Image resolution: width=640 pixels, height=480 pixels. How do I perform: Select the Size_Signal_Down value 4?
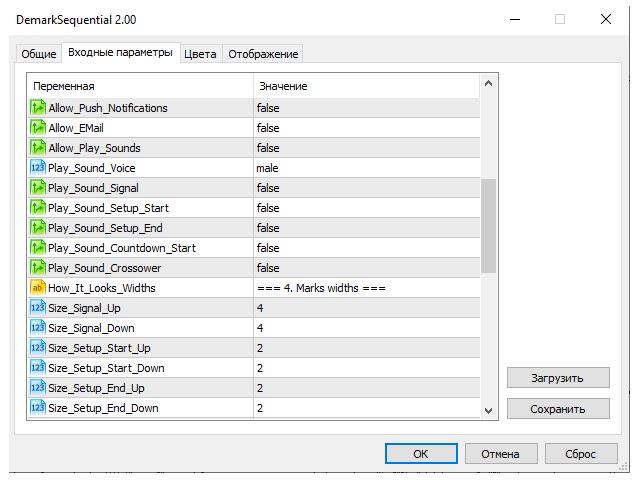(260, 328)
